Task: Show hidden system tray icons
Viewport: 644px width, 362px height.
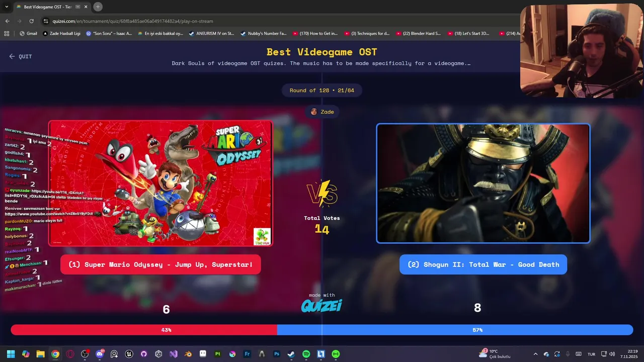Action: click(535, 354)
